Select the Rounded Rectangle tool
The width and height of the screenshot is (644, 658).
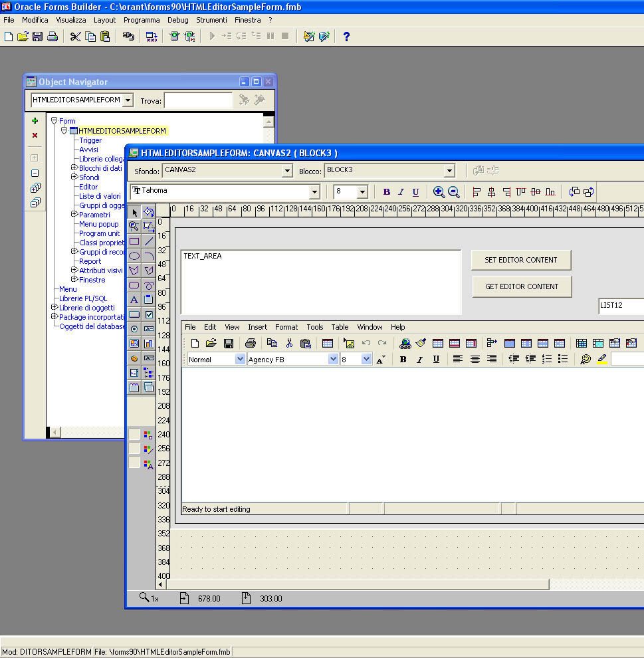(134, 285)
